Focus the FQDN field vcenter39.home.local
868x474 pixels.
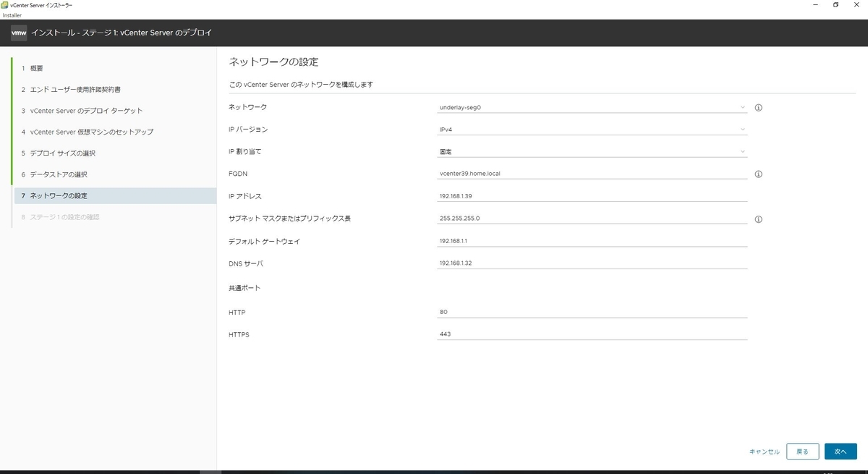pos(592,174)
